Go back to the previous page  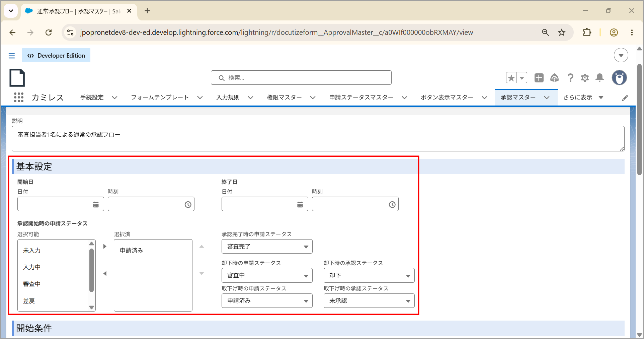coord(13,32)
